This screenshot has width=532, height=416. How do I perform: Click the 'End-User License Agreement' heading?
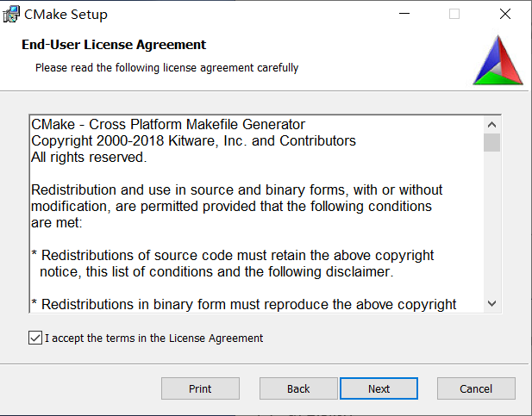point(114,45)
